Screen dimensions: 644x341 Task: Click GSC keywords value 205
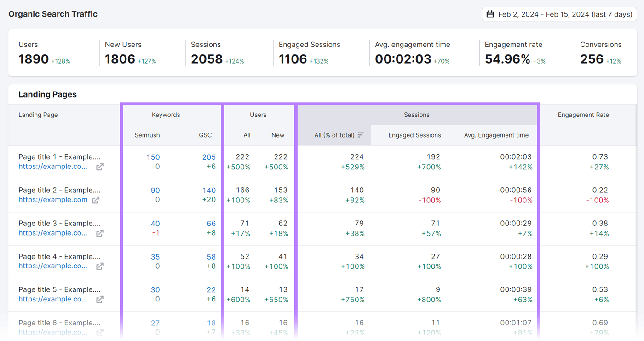(209, 157)
